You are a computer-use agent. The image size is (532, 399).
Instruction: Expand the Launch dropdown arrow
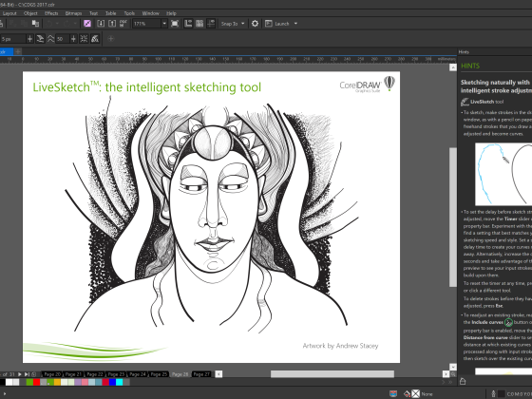click(295, 24)
